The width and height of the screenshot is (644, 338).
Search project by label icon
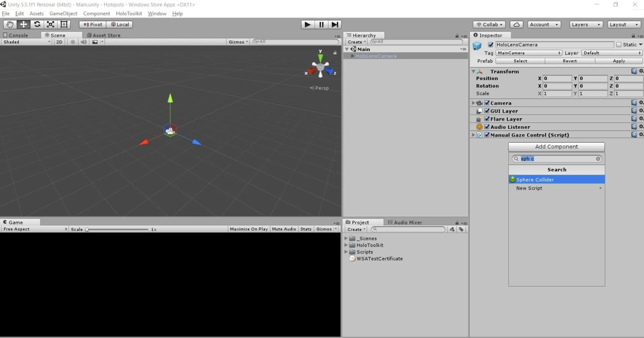click(x=461, y=229)
